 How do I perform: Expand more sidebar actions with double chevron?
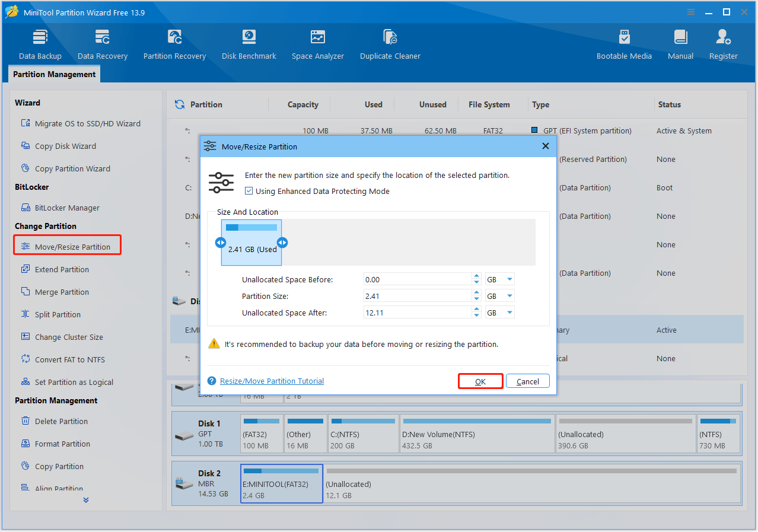coord(86,500)
